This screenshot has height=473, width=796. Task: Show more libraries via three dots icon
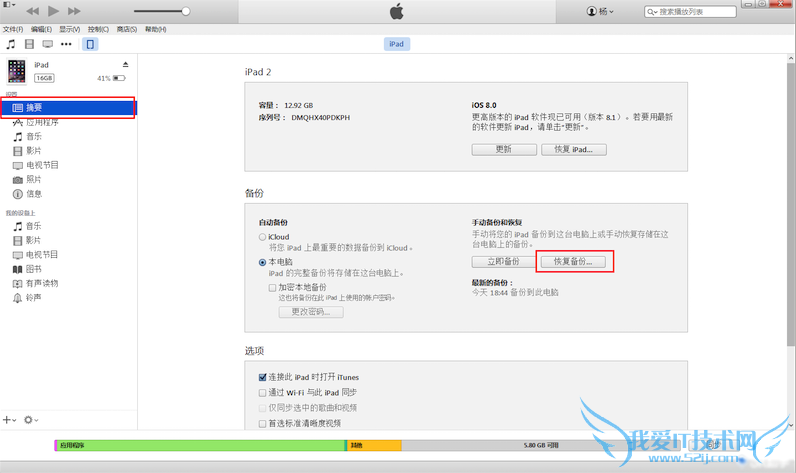(66, 44)
